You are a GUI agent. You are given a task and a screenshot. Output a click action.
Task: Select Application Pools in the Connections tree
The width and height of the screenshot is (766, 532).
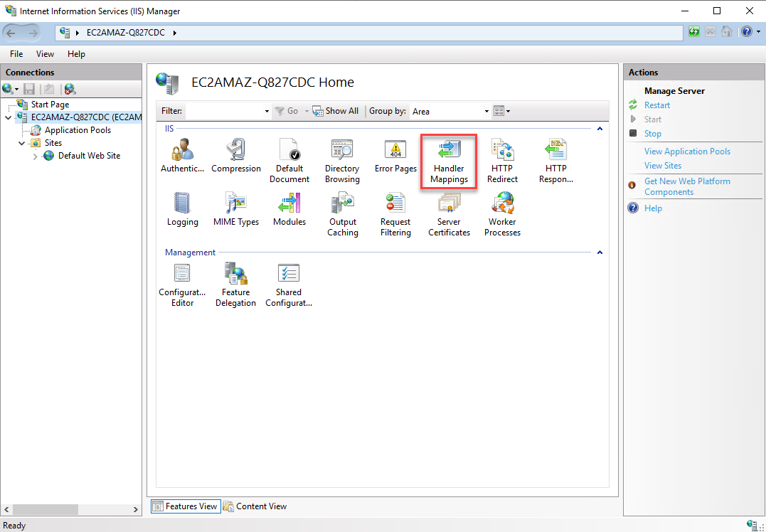pos(78,130)
